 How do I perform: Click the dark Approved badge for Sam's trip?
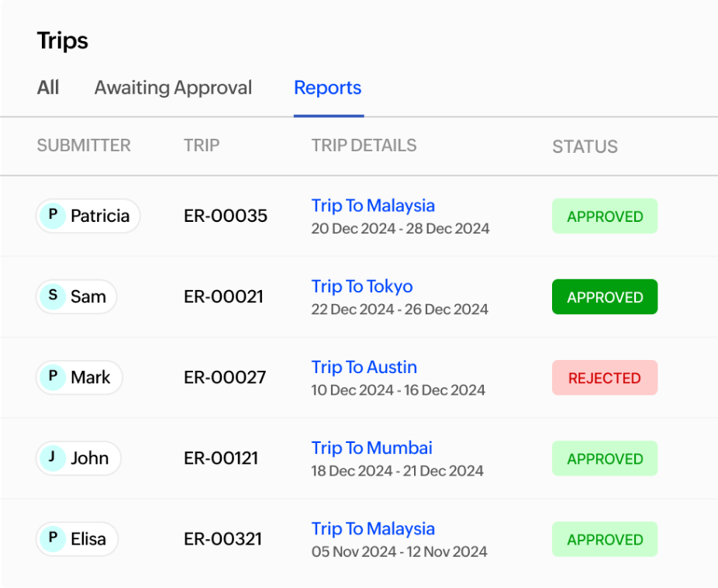tap(605, 296)
